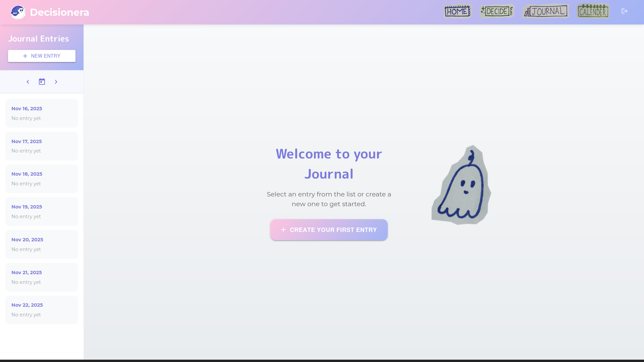
Task: Open the Nov 18, 2025 entry card
Action: point(42,179)
